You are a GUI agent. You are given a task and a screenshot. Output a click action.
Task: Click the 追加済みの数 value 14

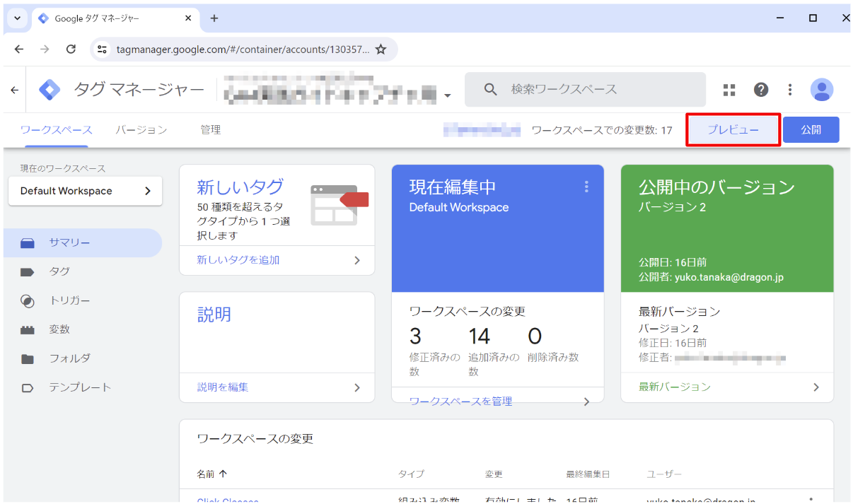(x=480, y=336)
